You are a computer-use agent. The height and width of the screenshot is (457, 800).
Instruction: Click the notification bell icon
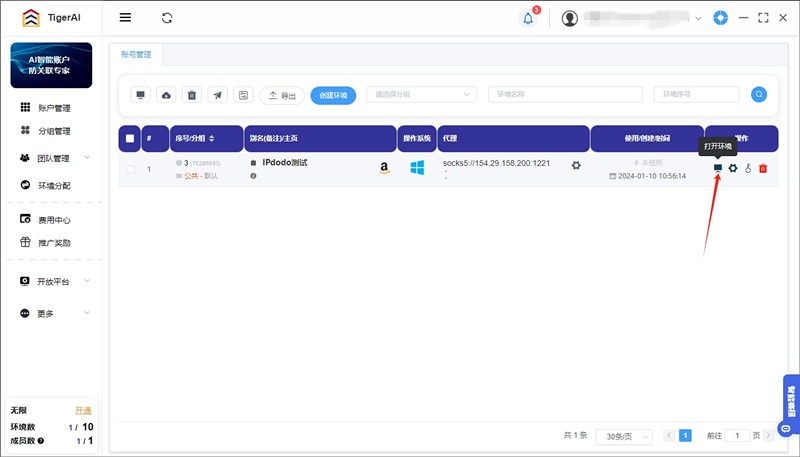point(528,18)
